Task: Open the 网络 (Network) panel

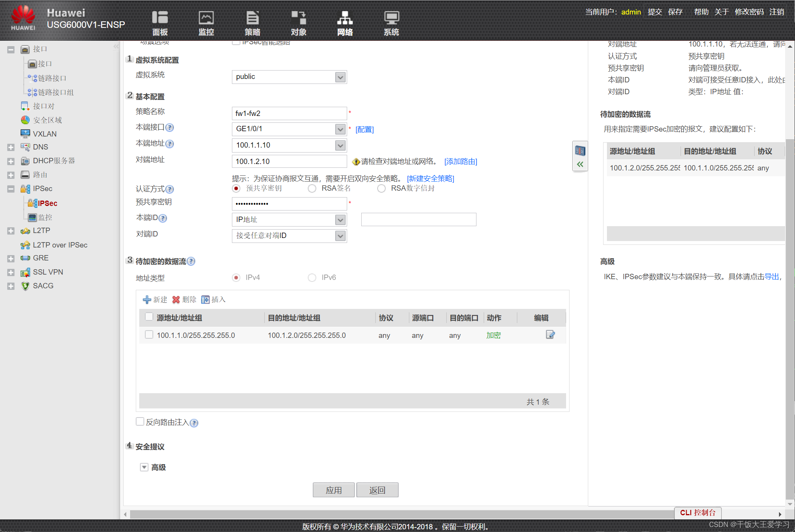Action: pyautogui.click(x=345, y=21)
